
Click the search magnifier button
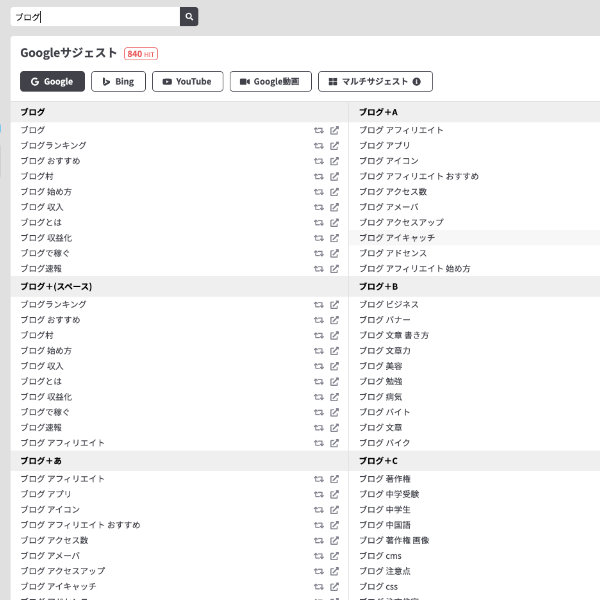[189, 16]
